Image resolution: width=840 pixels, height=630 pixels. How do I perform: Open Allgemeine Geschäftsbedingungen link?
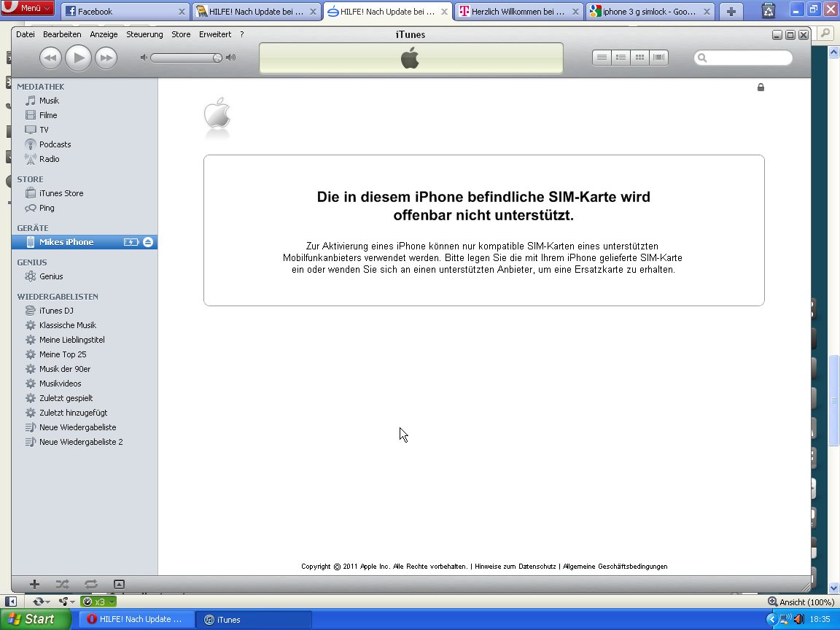click(x=615, y=567)
